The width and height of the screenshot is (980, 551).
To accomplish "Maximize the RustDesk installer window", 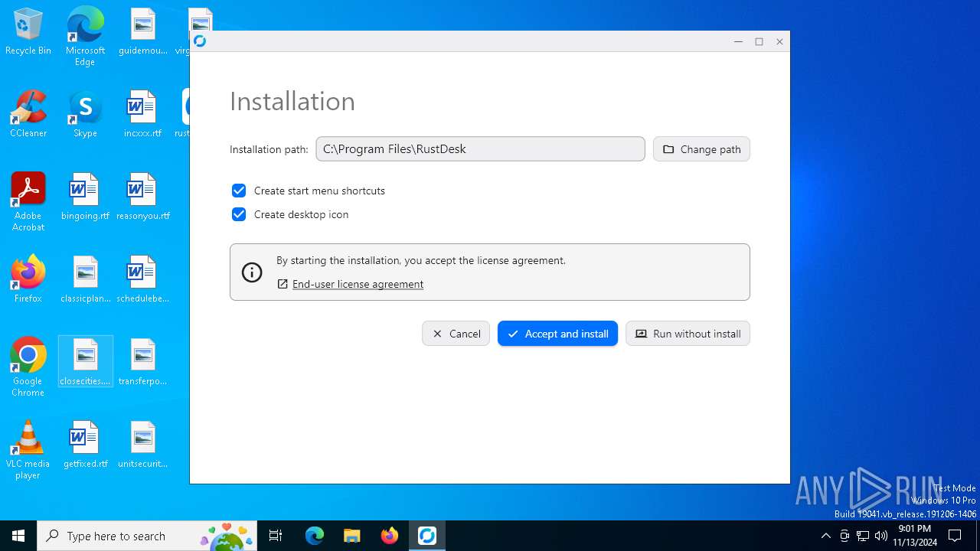I will (x=759, y=41).
